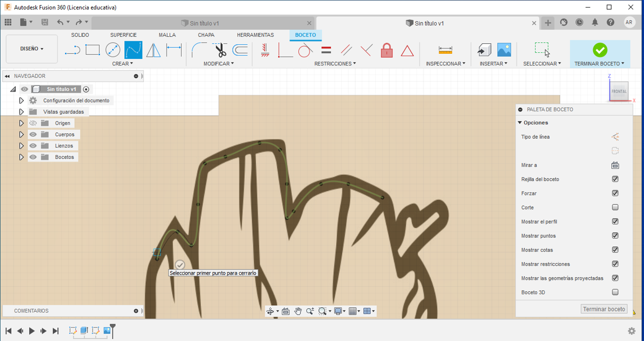Hide the Lienzos folder

pyautogui.click(x=33, y=146)
